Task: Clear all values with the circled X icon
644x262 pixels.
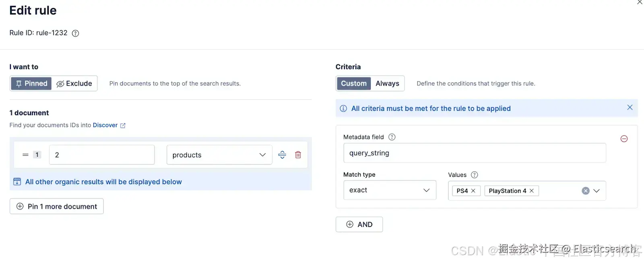Action: click(586, 191)
